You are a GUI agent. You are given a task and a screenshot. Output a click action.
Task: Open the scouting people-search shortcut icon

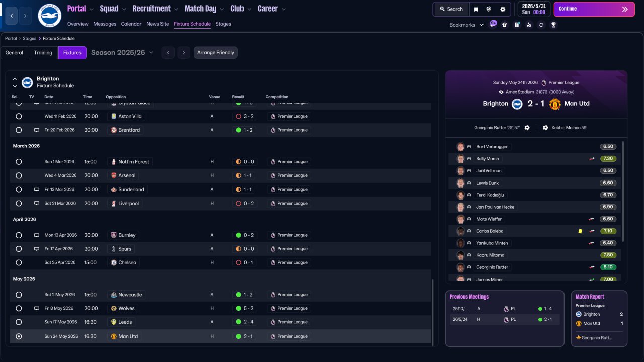(529, 25)
